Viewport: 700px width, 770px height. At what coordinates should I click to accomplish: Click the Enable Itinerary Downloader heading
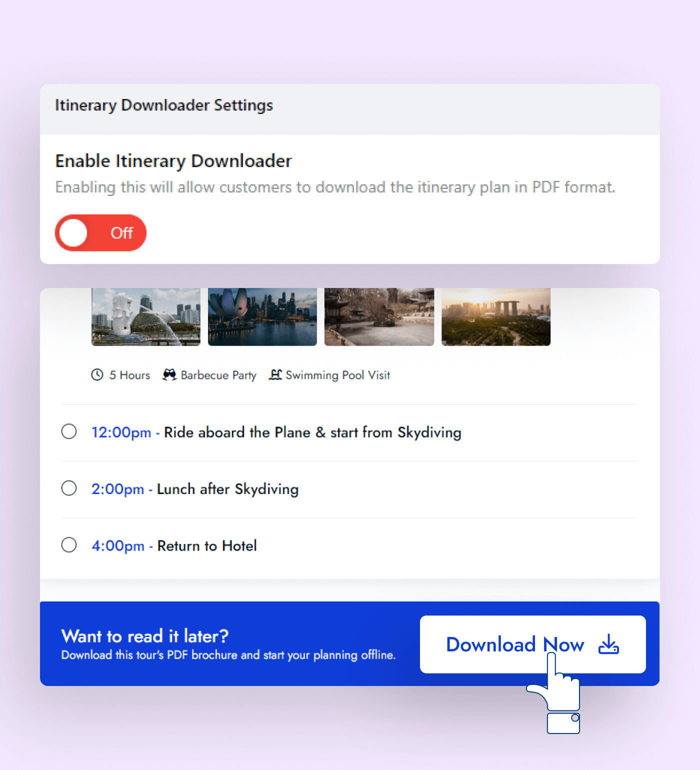[173, 161]
